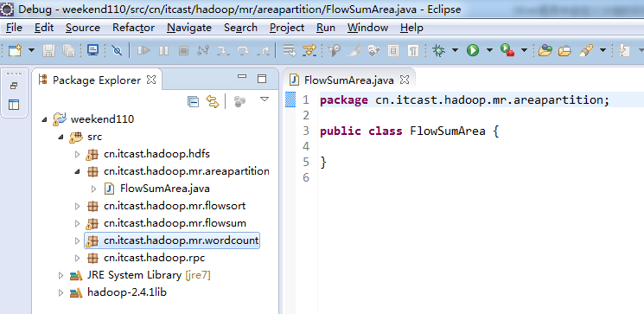
Task: Expand the cn.itcast.hadoop.hdfs package
Action: pos(77,155)
